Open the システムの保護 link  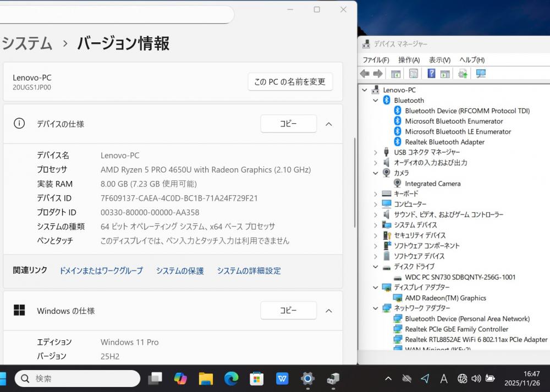pyautogui.click(x=180, y=271)
